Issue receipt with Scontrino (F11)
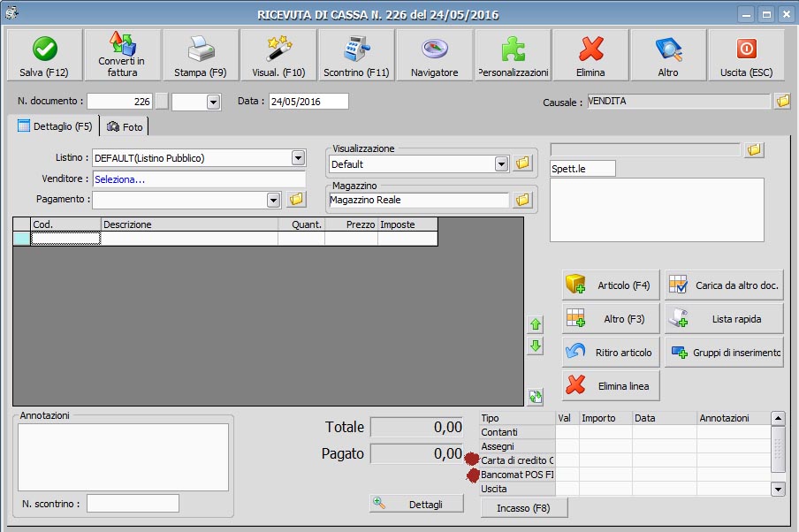799x532 pixels. click(x=356, y=55)
